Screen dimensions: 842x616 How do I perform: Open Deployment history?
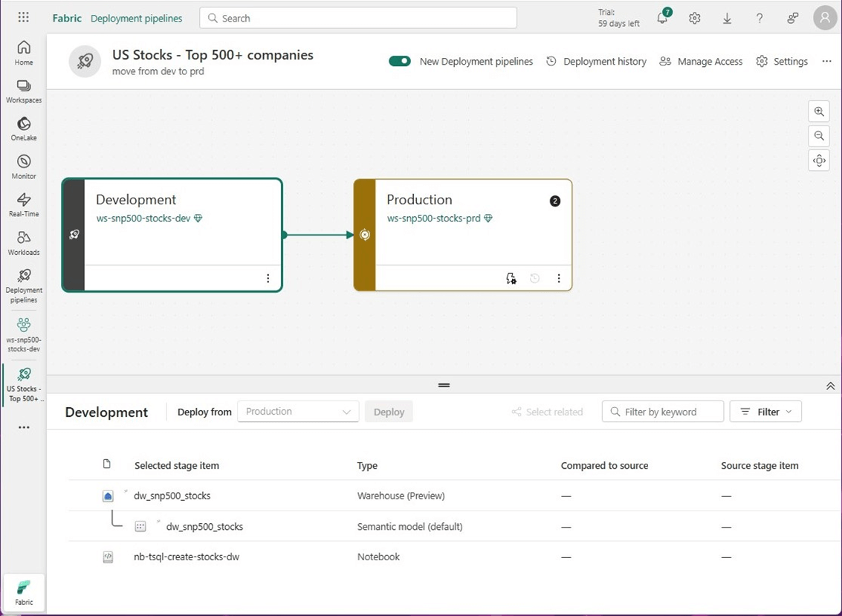pos(596,62)
